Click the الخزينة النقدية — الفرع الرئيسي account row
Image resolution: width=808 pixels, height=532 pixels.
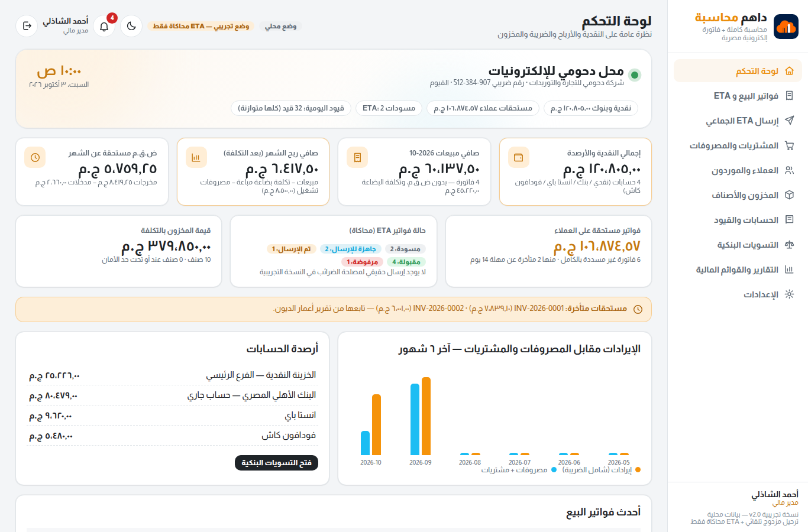tap(173, 375)
